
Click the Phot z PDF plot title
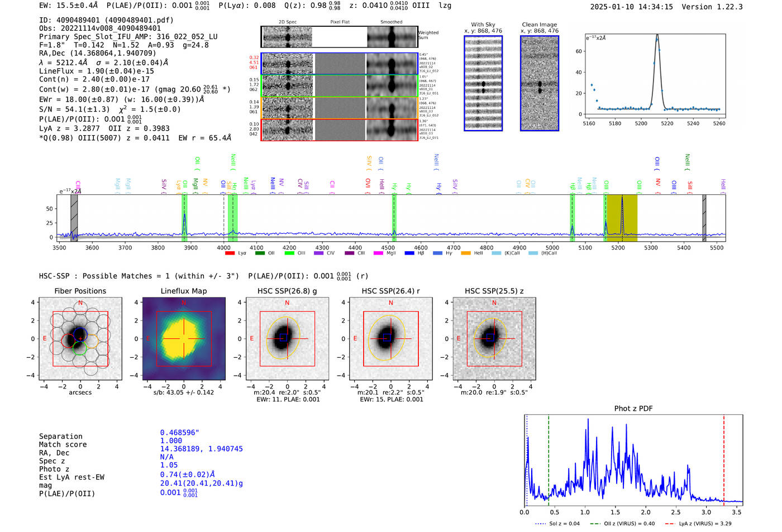(633, 409)
